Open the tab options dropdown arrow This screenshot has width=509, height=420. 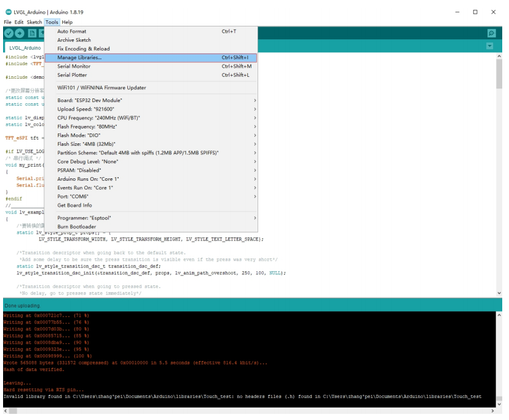(x=489, y=46)
